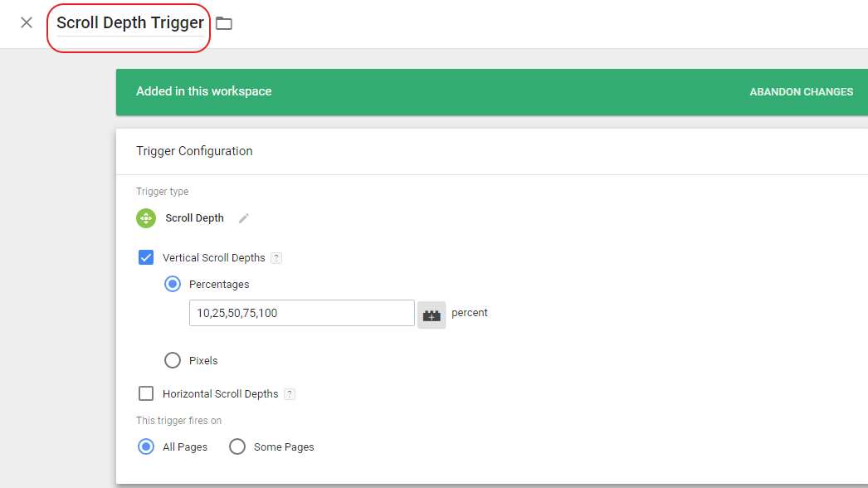Open help for Vertical Scroll Depths

[x=276, y=258]
